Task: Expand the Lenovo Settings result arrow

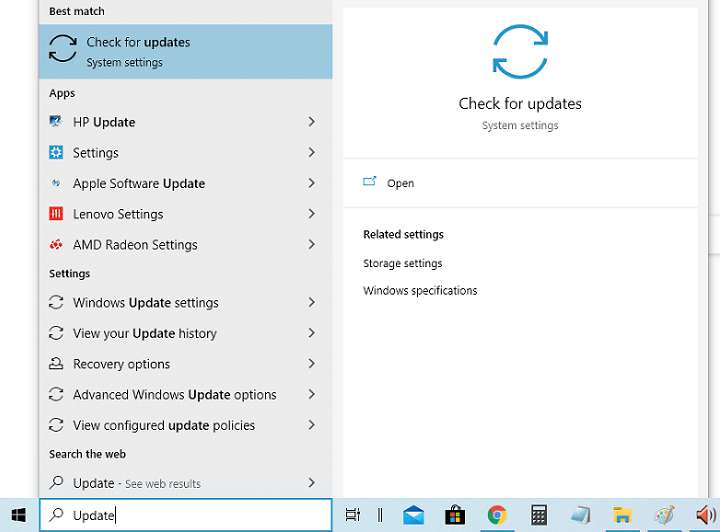Action: click(312, 214)
